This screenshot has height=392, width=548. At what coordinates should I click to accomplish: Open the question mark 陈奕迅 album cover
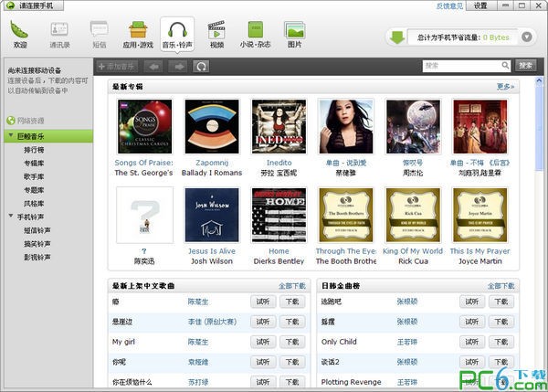tap(144, 215)
